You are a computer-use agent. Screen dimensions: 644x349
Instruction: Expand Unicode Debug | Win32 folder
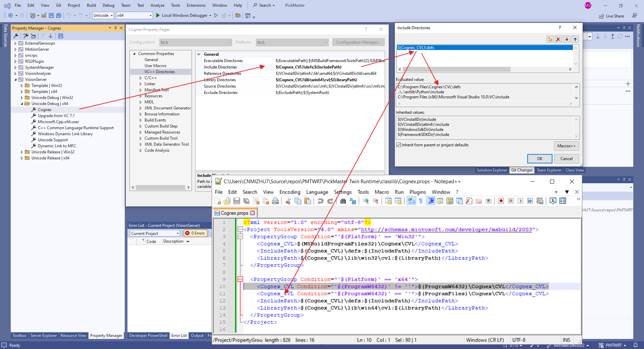click(22, 98)
